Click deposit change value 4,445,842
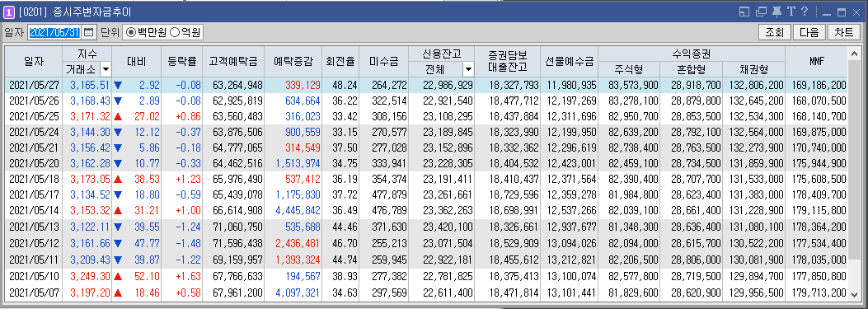Image resolution: width=868 pixels, height=309 pixels. [298, 210]
